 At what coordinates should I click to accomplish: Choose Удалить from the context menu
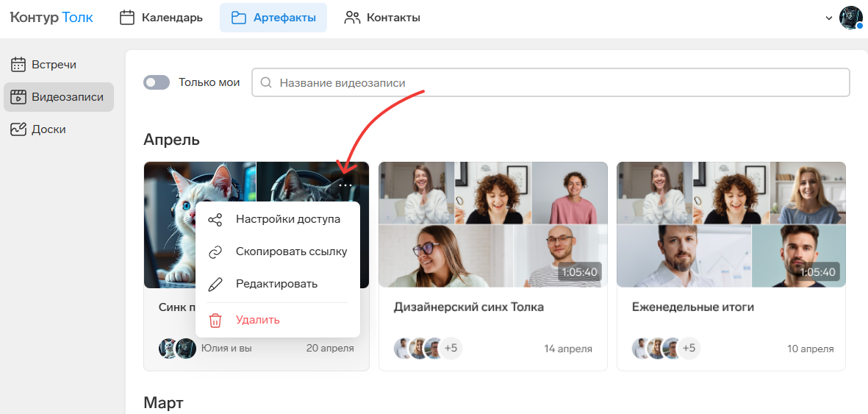click(x=257, y=321)
